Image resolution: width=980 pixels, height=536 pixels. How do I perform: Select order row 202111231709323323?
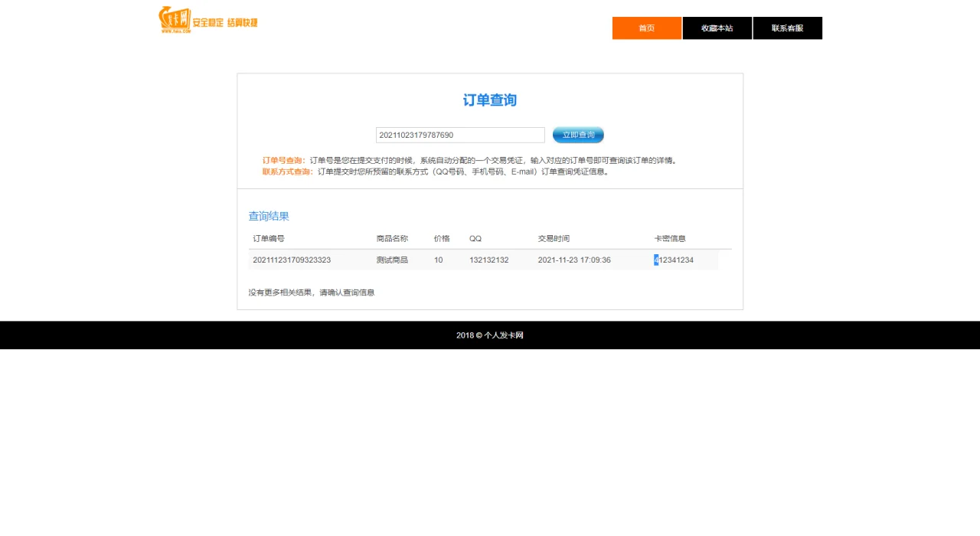[x=292, y=260]
